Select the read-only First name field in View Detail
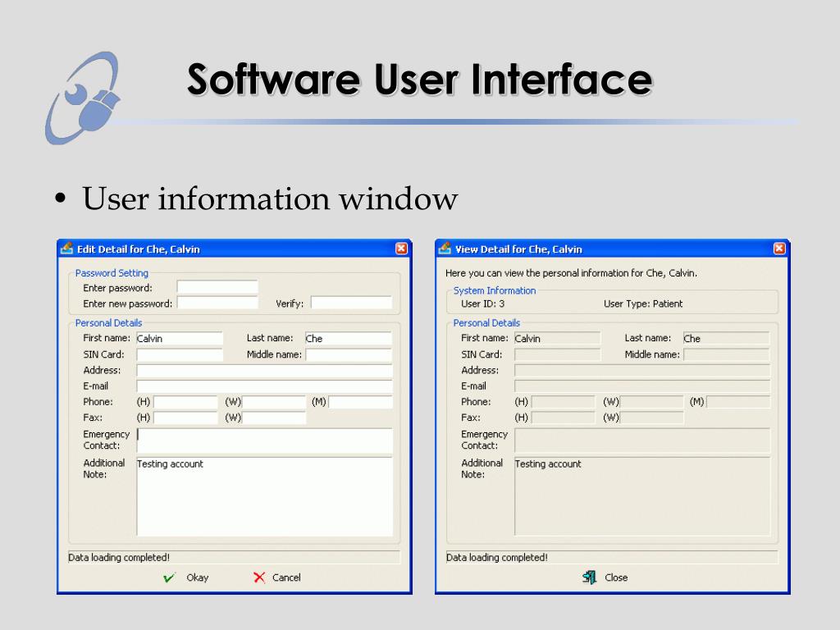This screenshot has width=840, height=630. coord(558,338)
